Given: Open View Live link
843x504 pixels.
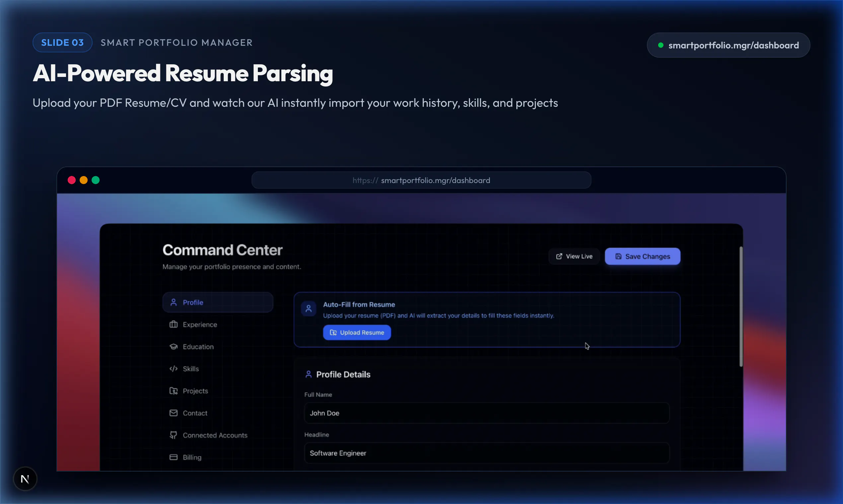Looking at the screenshot, I should (x=574, y=256).
